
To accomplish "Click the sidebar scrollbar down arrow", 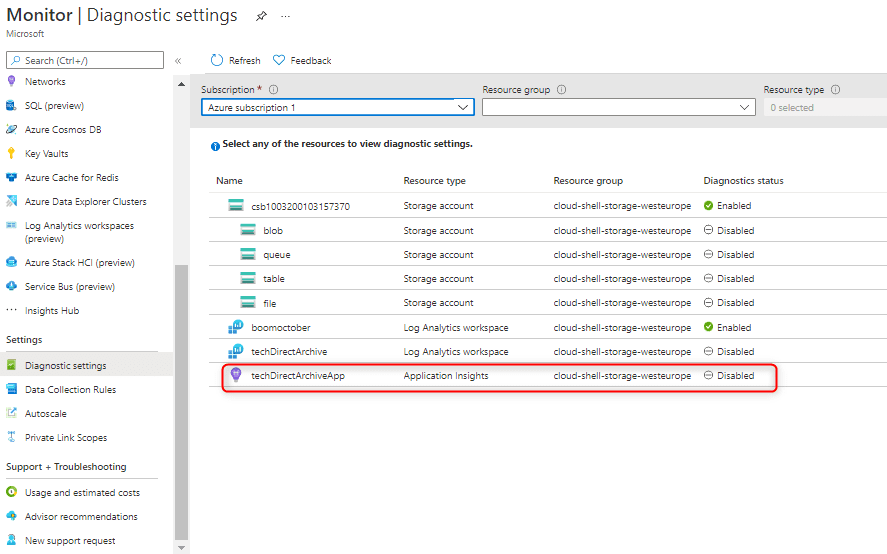I will [181, 547].
